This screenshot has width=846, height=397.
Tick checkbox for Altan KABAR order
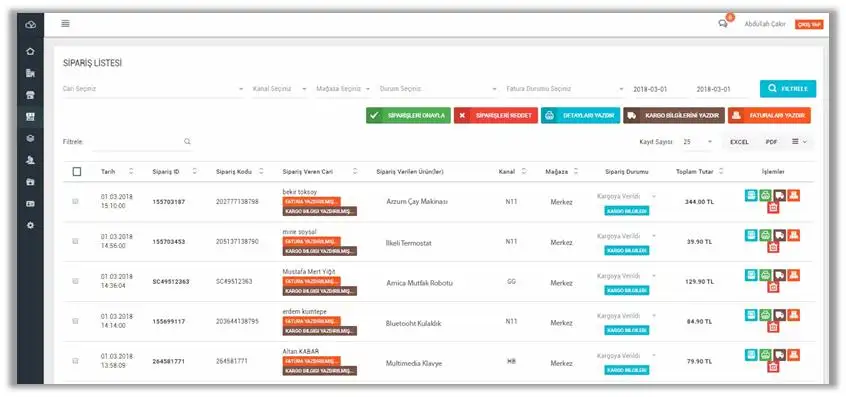(76, 361)
